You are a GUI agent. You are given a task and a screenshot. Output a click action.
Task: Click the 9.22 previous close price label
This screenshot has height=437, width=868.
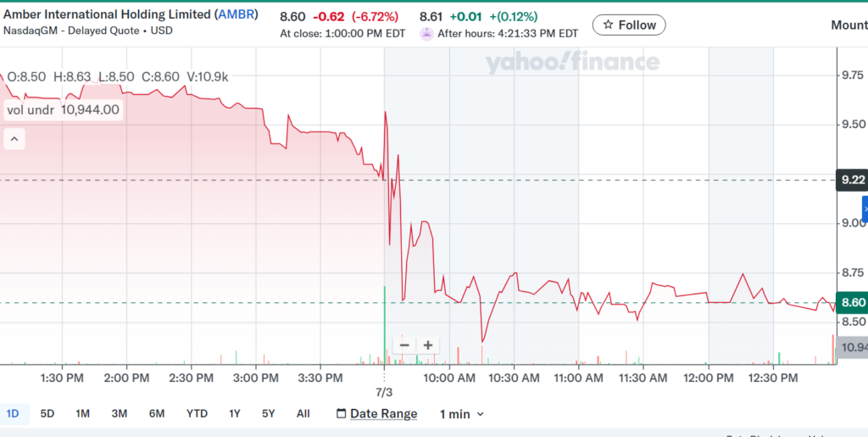[852, 180]
